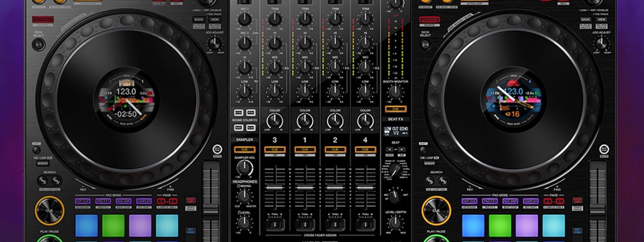Click the channel 1 Color knob
The image size is (644, 242).
click(305, 120)
